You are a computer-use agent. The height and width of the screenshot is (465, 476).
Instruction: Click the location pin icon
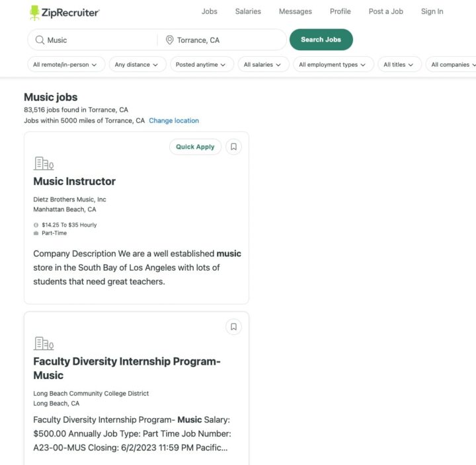point(170,40)
